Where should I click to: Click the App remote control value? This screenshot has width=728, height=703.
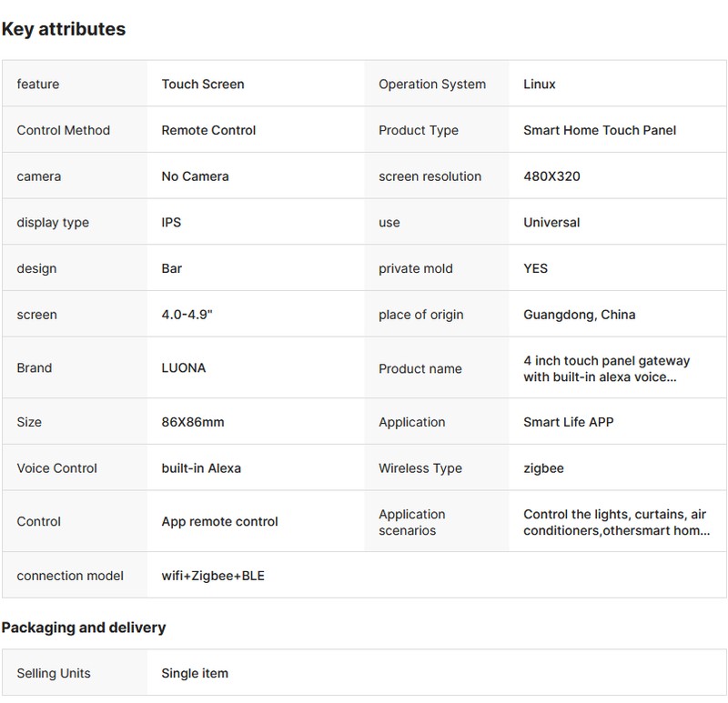[220, 522]
